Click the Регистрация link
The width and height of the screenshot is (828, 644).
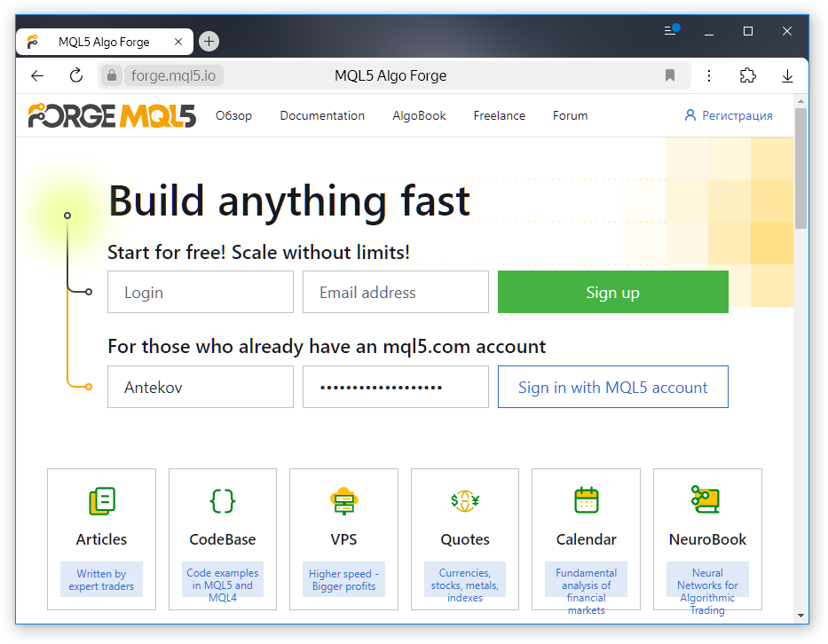pos(737,115)
